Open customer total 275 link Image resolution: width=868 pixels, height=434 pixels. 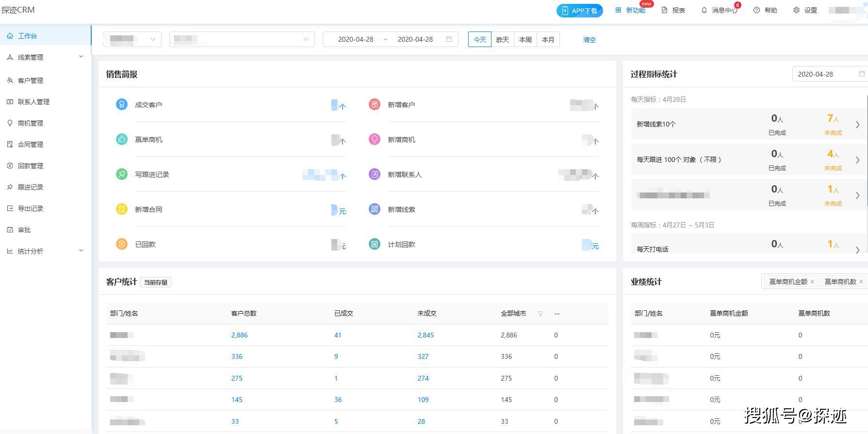tap(237, 378)
